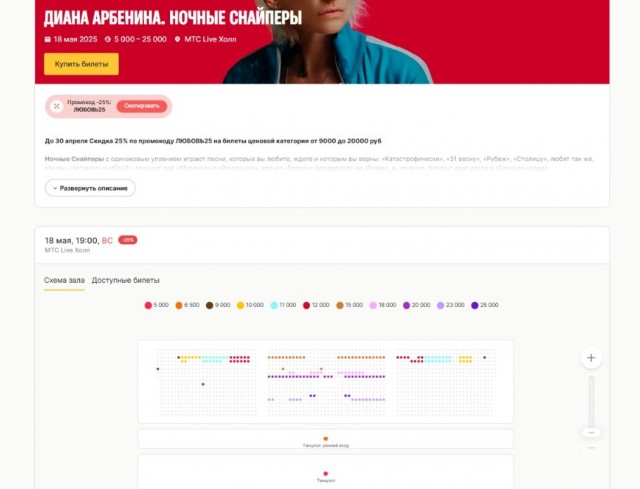Click the price icon before 5 000 – 25 000
This screenshot has height=489, width=640.
pos(108,39)
